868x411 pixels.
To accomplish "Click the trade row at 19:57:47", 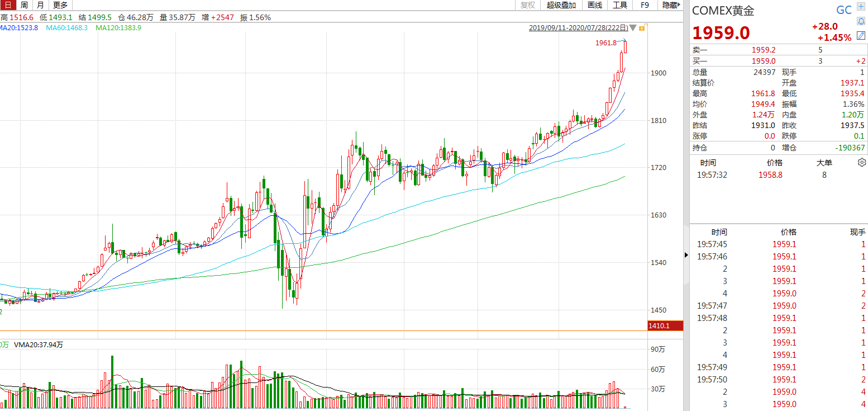I will [779, 306].
